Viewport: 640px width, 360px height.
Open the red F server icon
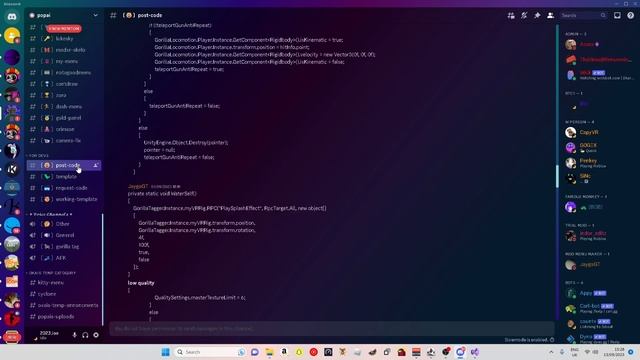[12, 318]
